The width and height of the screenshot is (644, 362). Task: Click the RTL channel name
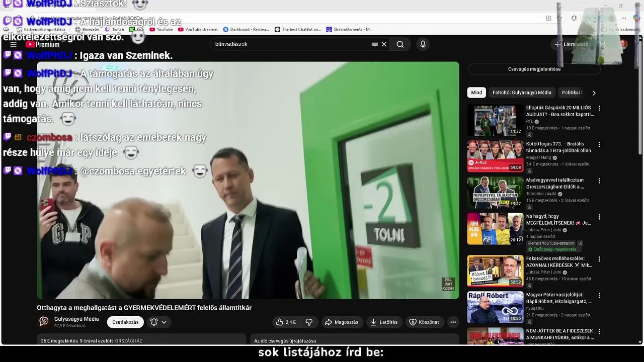click(529, 121)
